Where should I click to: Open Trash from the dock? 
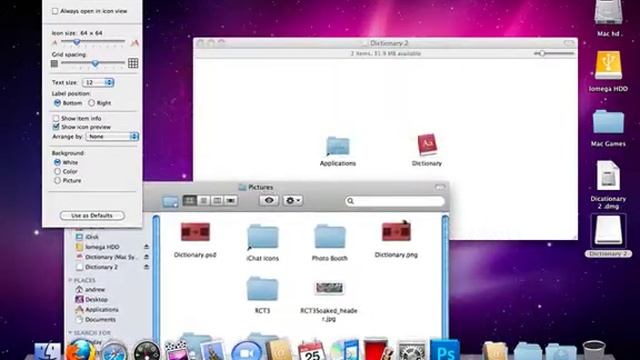594,351
